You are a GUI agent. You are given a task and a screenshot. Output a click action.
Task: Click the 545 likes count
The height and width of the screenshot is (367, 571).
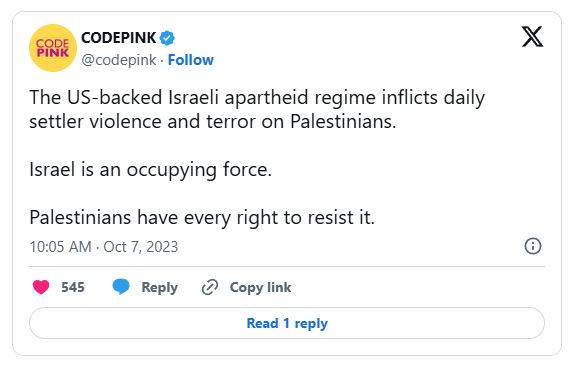click(x=73, y=287)
